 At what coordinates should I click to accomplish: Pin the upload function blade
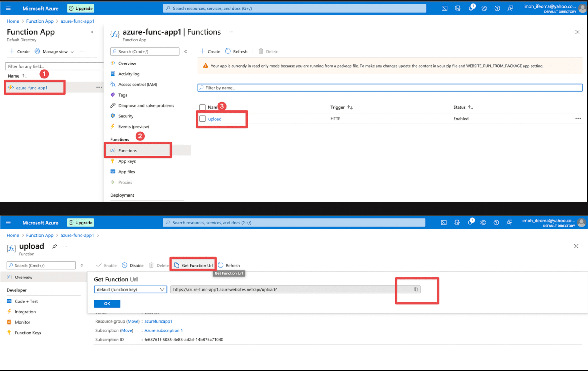54,246
